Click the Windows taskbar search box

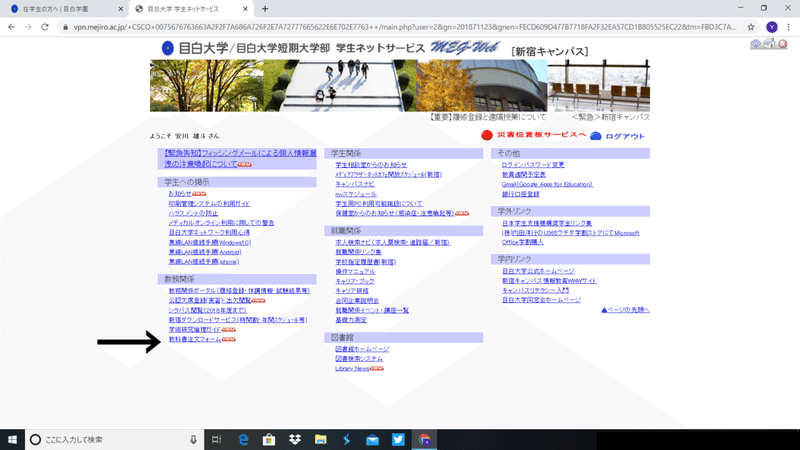114,439
